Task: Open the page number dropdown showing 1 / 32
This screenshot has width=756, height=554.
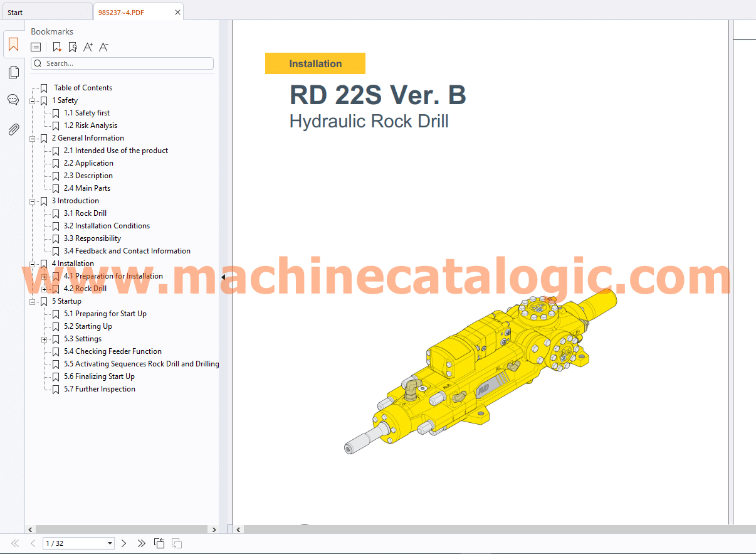Action: click(x=110, y=543)
